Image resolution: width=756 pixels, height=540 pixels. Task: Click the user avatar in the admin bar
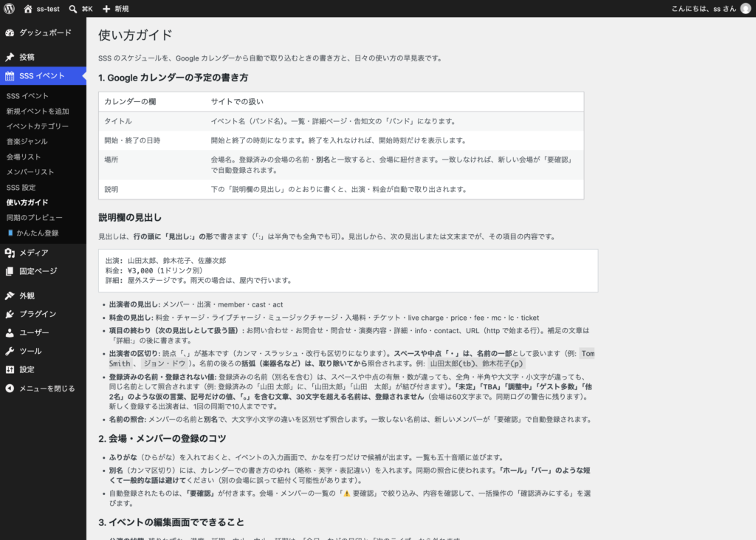click(746, 9)
